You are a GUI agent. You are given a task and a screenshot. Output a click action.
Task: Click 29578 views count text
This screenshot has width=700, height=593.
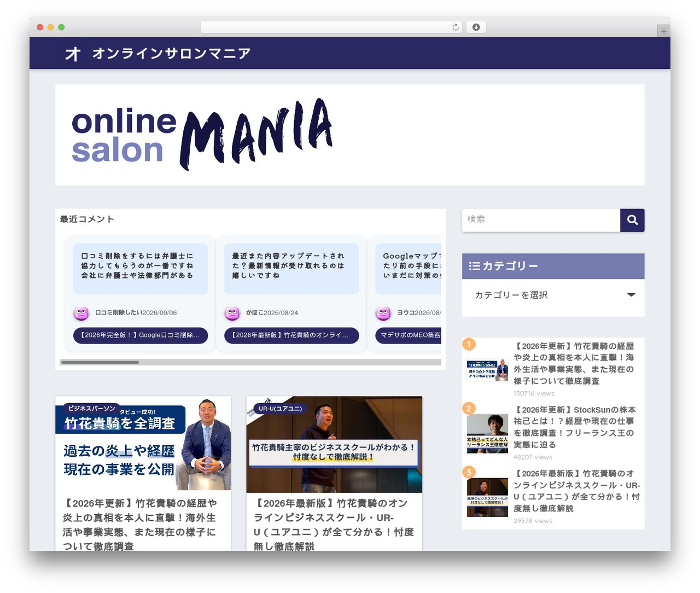(x=533, y=521)
